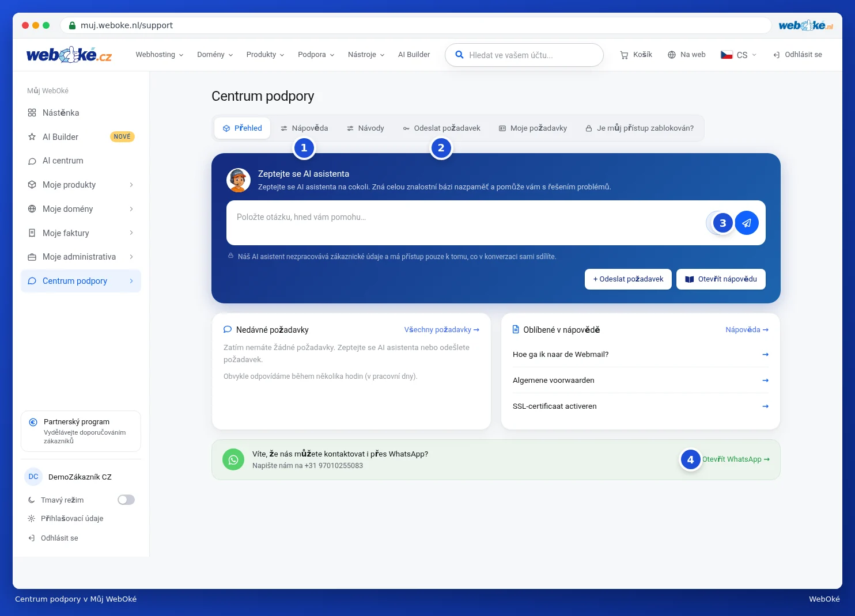Viewport: 855px width, 616px height.
Task: Click the Nástěnka dashboard icon
Action: click(x=32, y=113)
